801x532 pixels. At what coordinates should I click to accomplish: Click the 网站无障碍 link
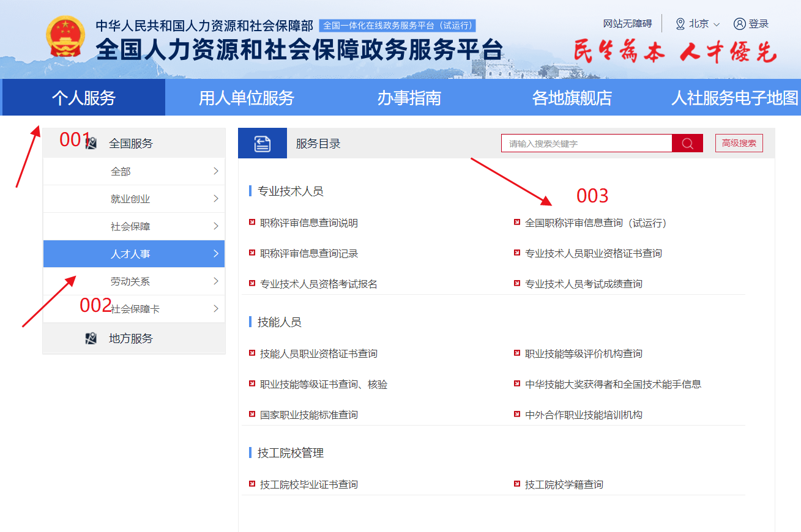[x=627, y=23]
